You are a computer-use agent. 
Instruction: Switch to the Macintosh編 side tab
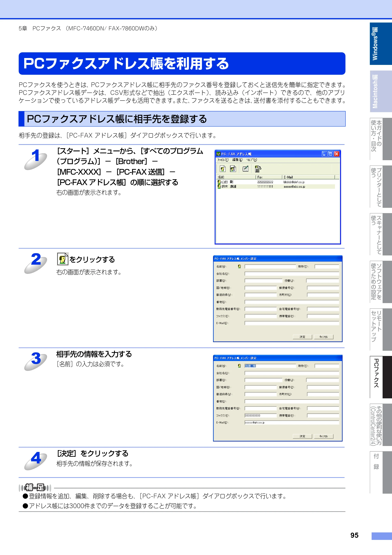tap(381, 91)
